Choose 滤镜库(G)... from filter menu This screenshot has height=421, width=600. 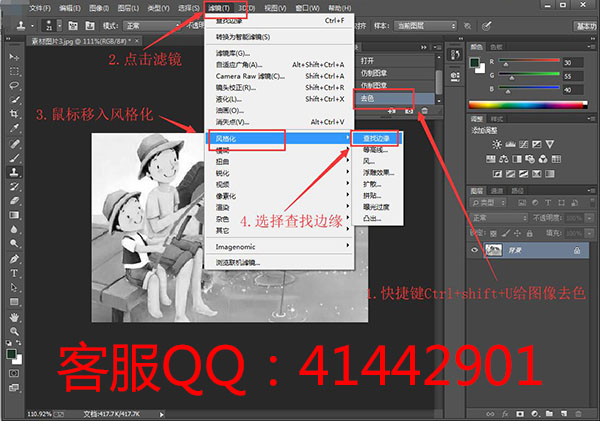pos(233,53)
